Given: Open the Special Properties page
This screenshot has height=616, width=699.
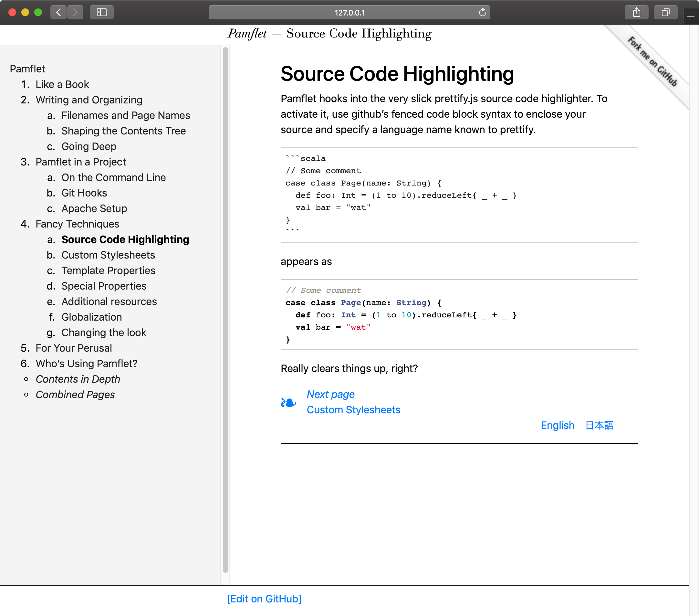Looking at the screenshot, I should [x=104, y=286].
